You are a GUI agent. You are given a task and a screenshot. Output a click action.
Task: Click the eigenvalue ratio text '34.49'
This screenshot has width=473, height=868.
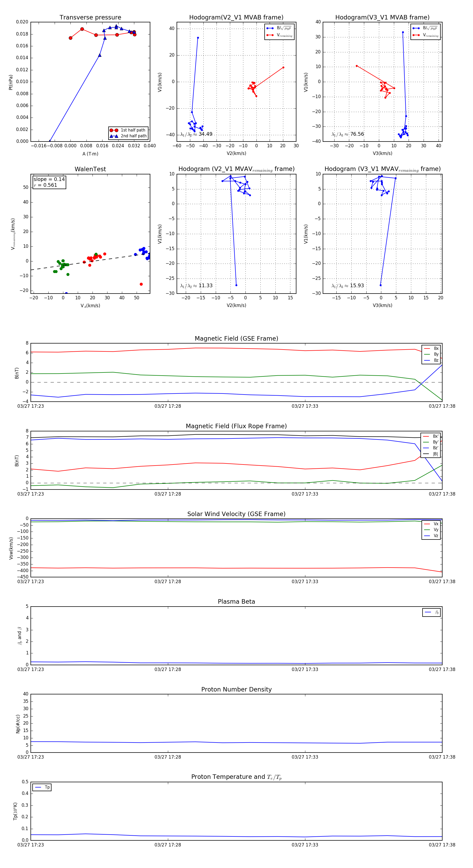pos(205,134)
